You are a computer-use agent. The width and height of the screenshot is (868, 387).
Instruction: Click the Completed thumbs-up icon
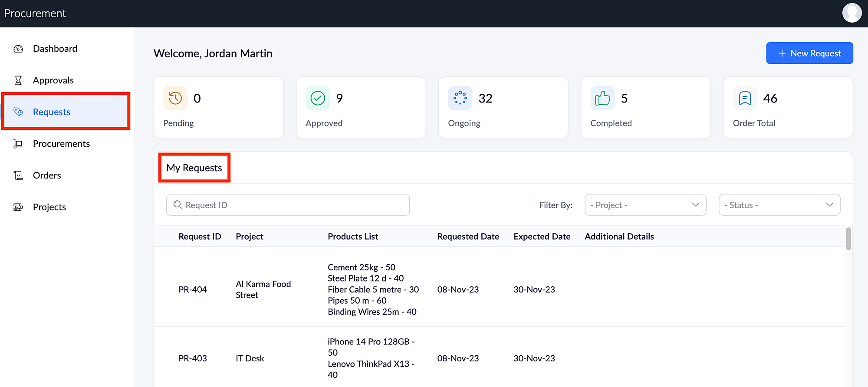point(602,98)
